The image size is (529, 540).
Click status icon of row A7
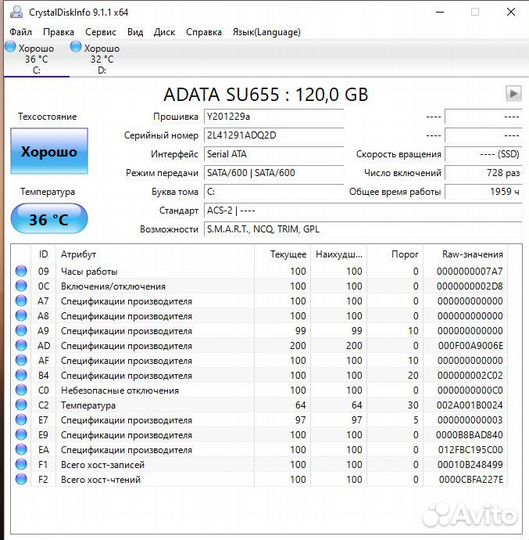[x=21, y=300]
